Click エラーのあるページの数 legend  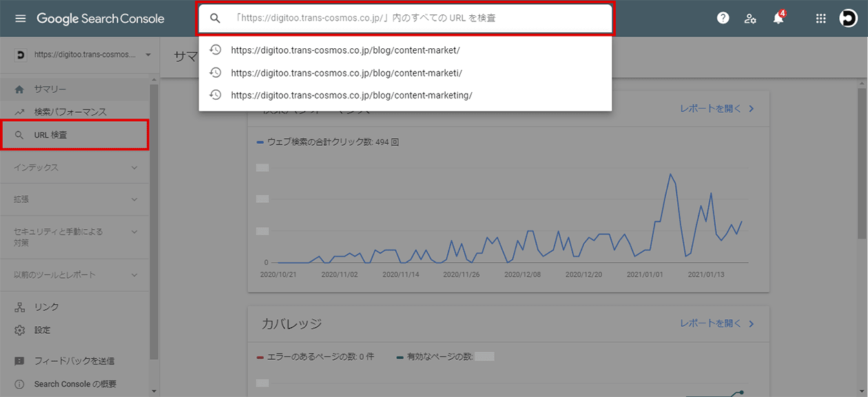315,356
